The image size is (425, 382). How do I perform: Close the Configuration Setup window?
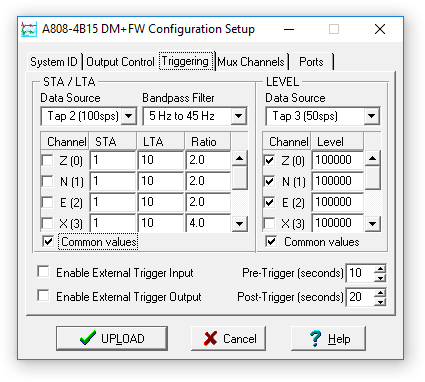(380, 29)
